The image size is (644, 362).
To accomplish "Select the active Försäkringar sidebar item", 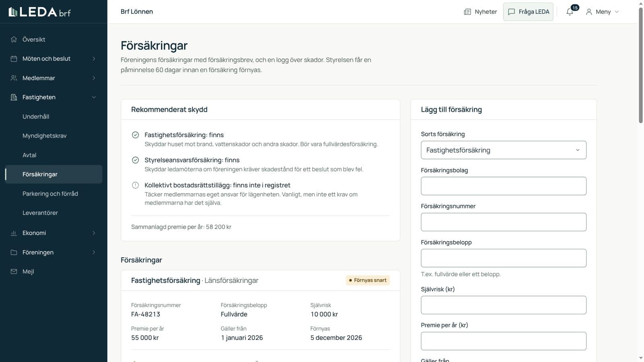I will pyautogui.click(x=54, y=174).
